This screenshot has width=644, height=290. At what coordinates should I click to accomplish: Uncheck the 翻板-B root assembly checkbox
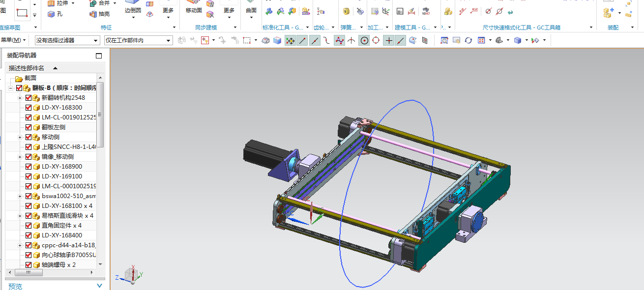point(19,88)
